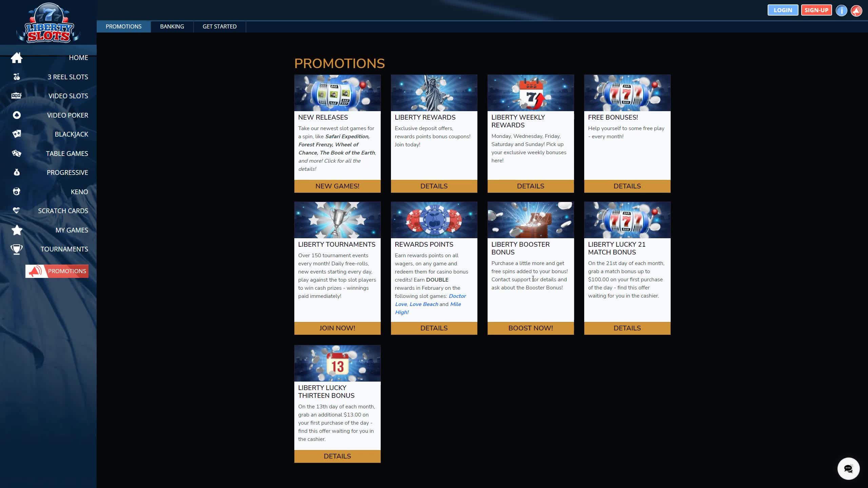Image resolution: width=868 pixels, height=488 pixels.
Task: Click the Video Poker spade icon
Action: tap(16, 115)
